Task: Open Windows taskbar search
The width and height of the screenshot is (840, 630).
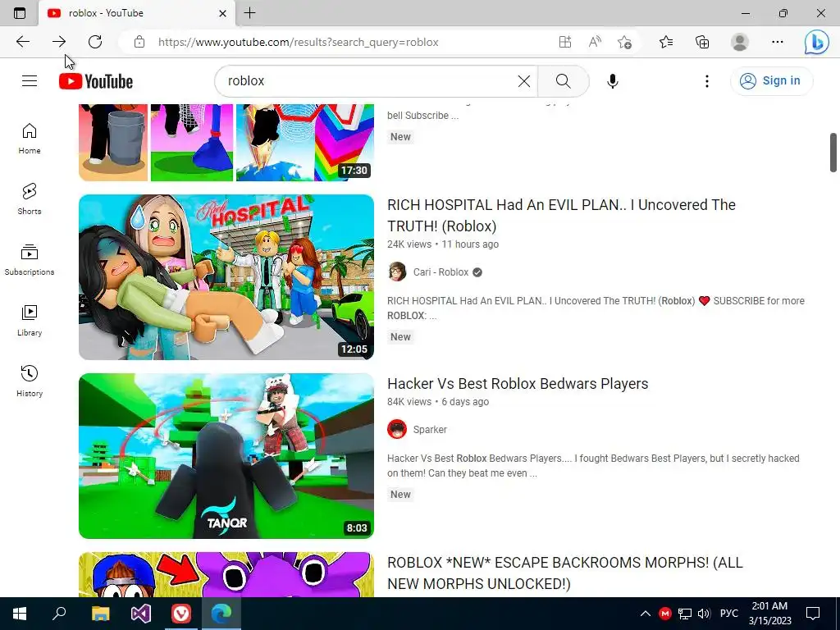Action: (59, 614)
